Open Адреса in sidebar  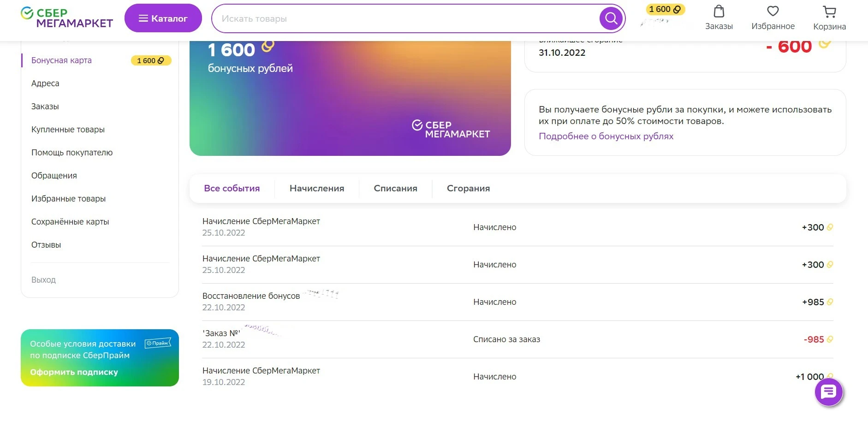coord(45,83)
